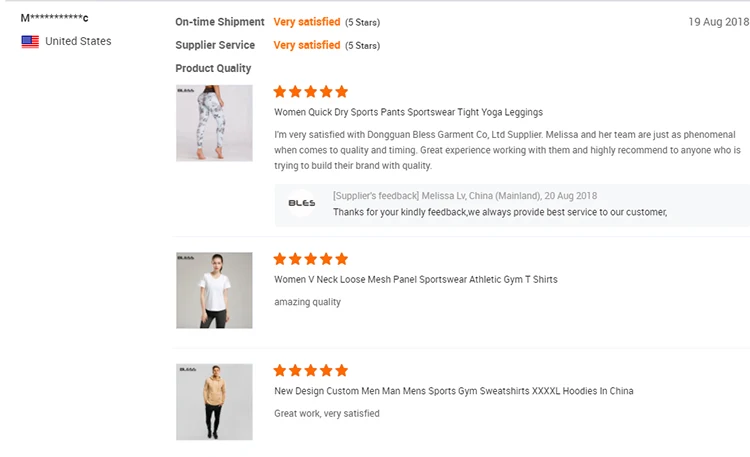Click the reviewer name M***********c
The height and width of the screenshot is (457, 750).
click(55, 18)
